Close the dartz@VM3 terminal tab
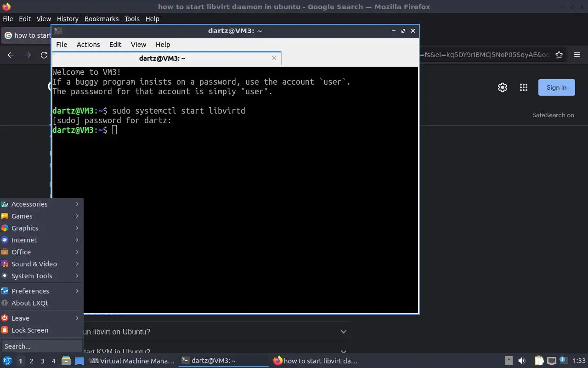588x368 pixels. click(274, 58)
